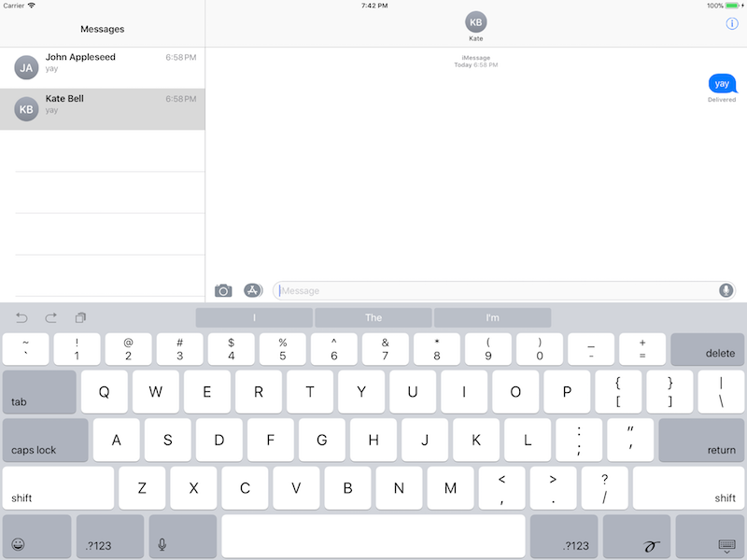The width and height of the screenshot is (747, 560).
Task: Tap the G key
Action: 322,440
